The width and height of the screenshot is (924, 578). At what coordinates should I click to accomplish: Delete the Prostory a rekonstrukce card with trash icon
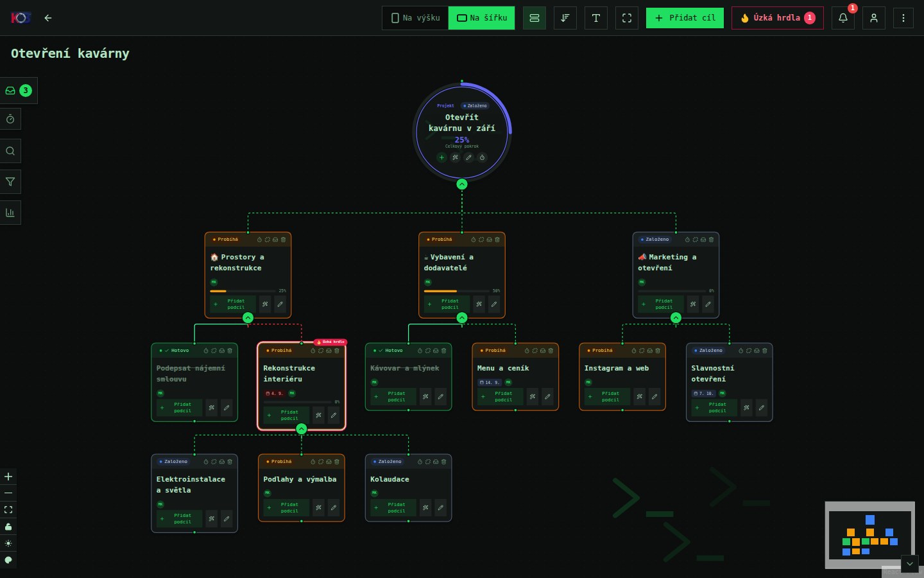(284, 240)
